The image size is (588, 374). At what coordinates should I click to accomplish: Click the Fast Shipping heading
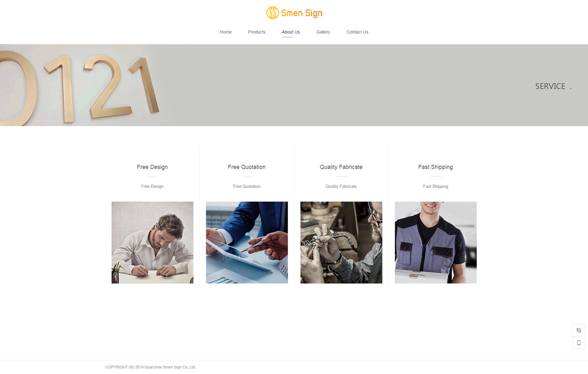(436, 167)
